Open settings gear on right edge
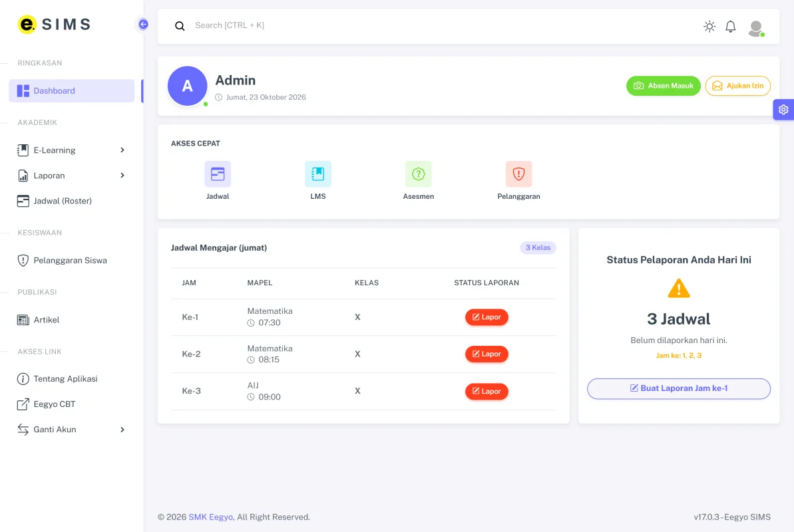794x532 pixels. point(783,109)
